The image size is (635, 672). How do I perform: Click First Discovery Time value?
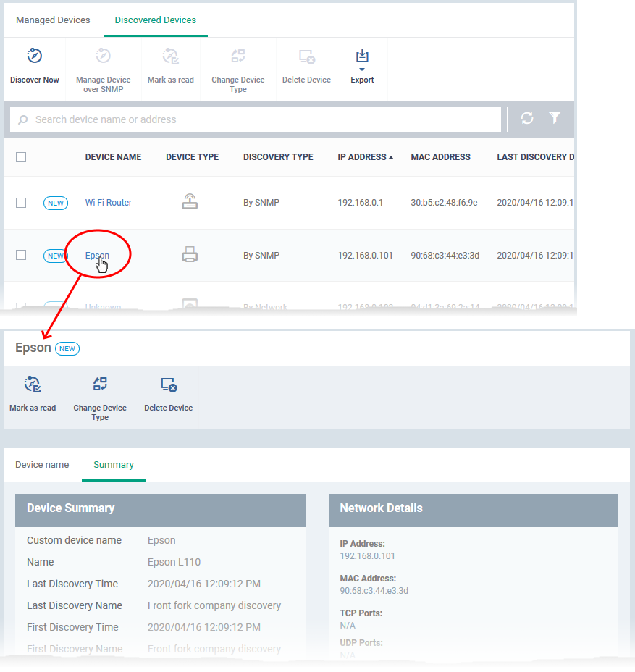tap(204, 627)
